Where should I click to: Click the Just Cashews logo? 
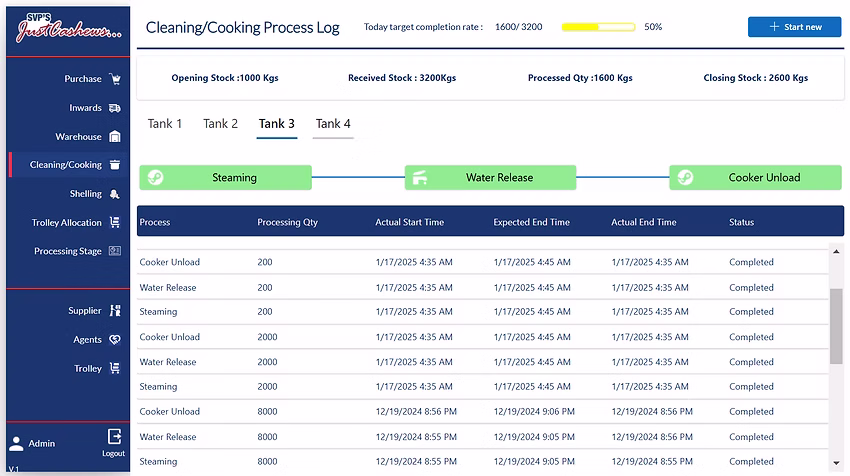click(67, 29)
